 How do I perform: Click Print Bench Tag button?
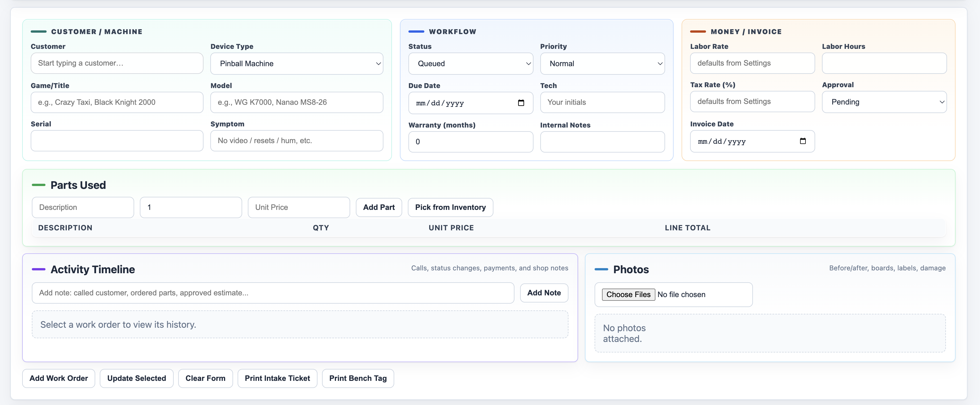(358, 378)
